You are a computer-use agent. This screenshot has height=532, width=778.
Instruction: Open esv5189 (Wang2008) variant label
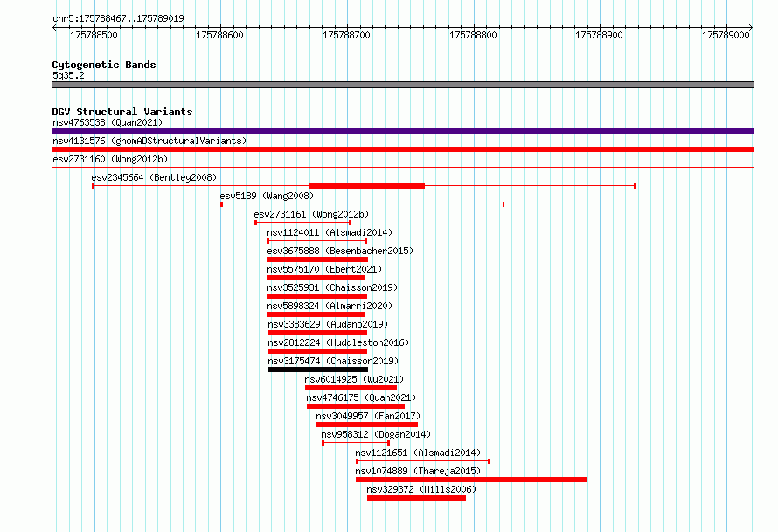267,196
